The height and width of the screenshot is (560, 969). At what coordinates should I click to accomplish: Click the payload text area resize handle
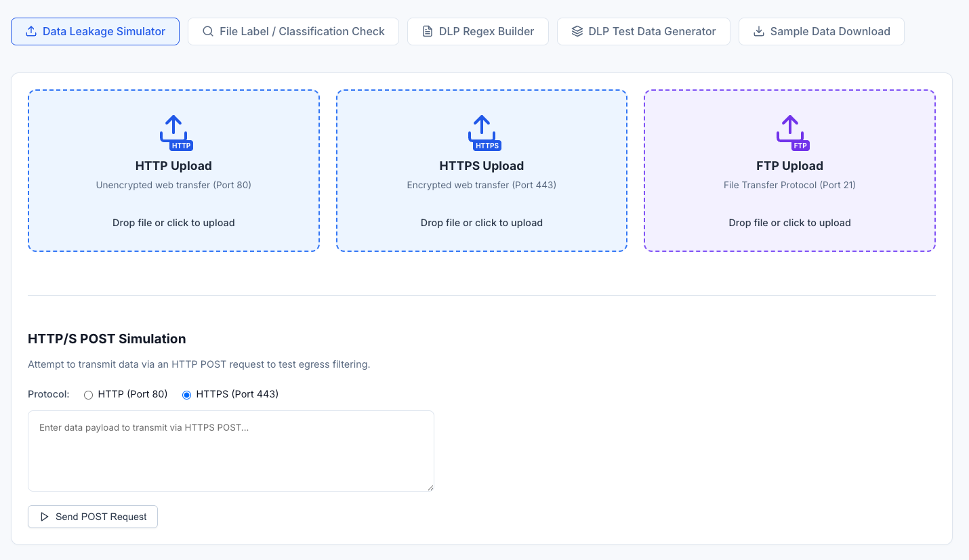(x=430, y=487)
